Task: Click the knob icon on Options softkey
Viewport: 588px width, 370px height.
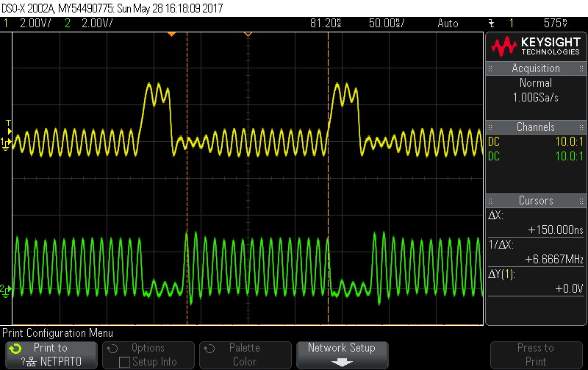Action: click(112, 349)
